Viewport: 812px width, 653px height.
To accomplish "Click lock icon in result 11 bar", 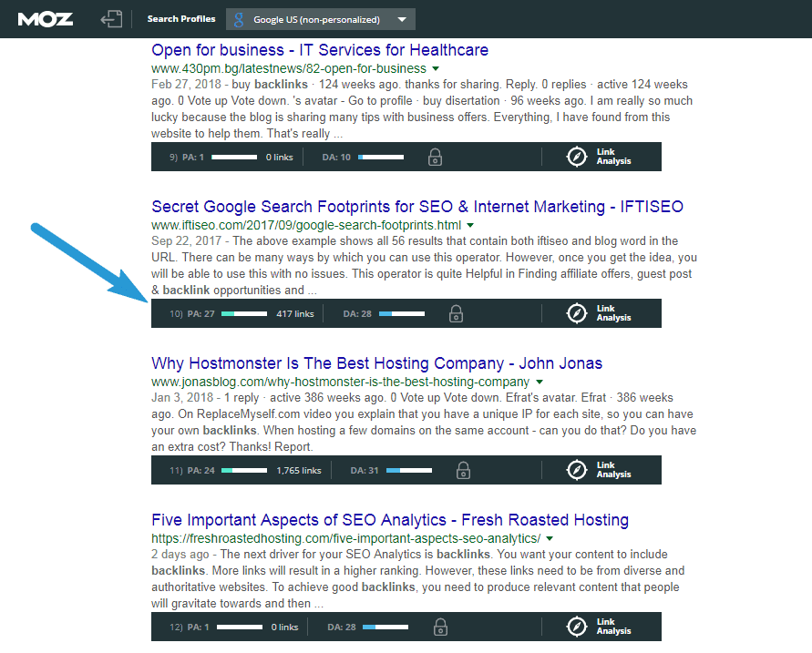I will tap(464, 470).
